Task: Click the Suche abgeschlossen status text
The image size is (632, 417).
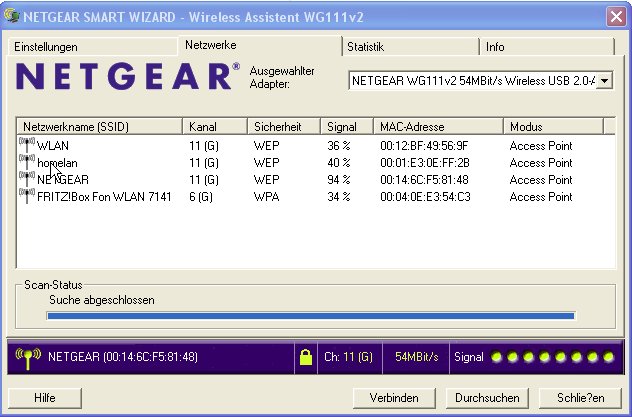Action: 102,300
